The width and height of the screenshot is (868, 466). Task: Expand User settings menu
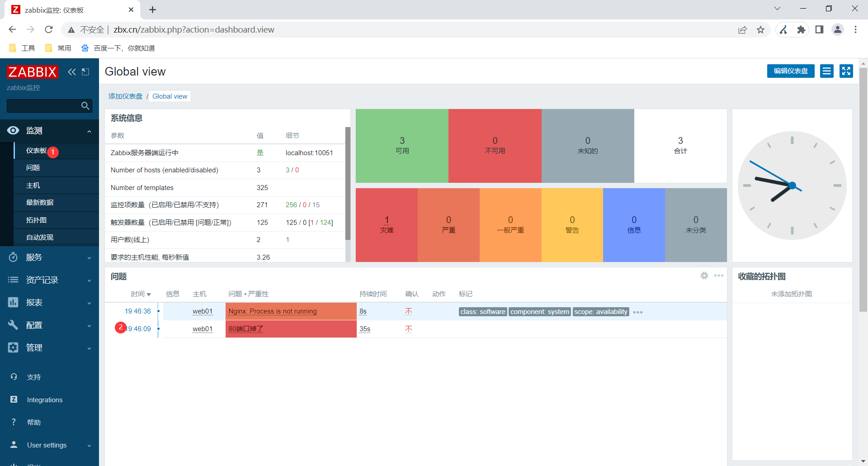tap(49, 445)
